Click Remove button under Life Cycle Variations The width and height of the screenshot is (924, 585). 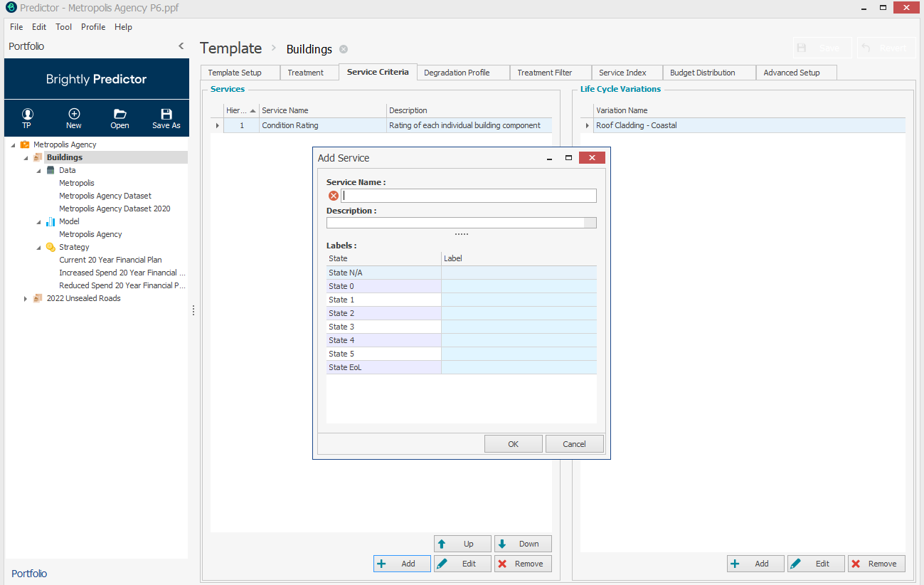pos(876,564)
